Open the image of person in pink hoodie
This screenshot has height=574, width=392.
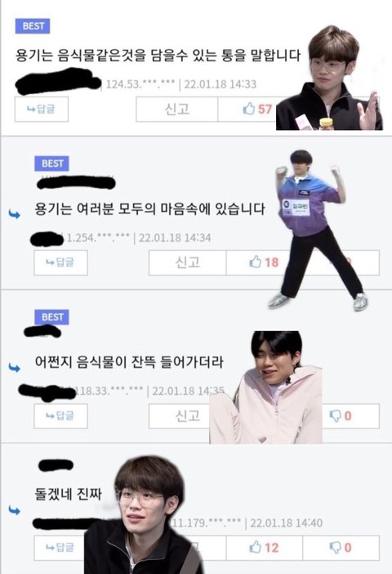tap(266, 388)
